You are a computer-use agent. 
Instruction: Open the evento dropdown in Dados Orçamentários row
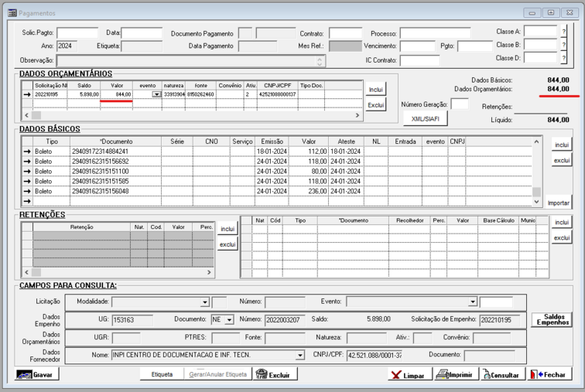point(157,94)
